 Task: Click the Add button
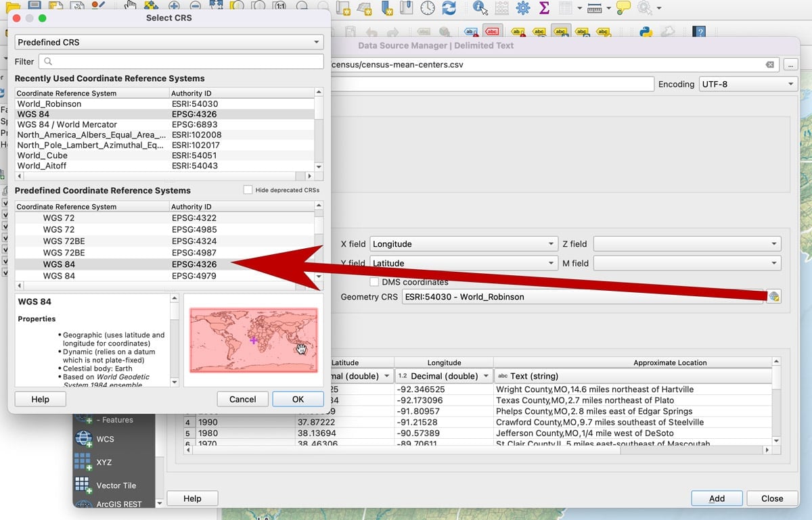tap(717, 498)
